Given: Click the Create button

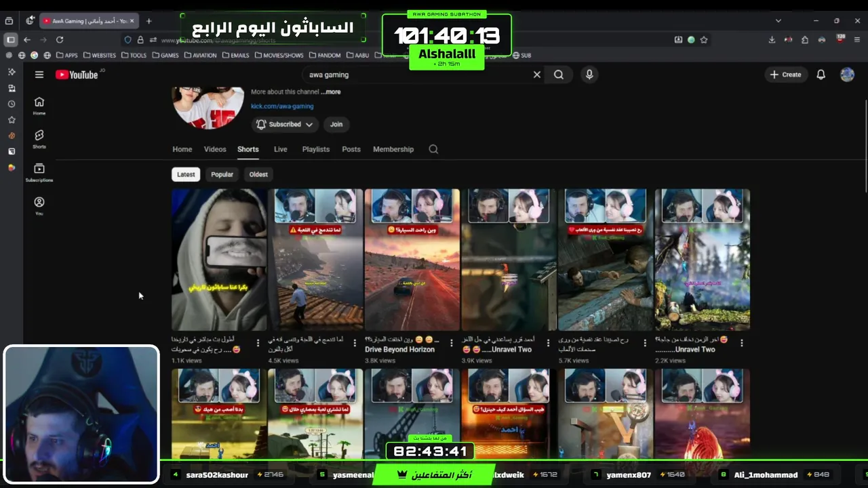Looking at the screenshot, I should click(x=786, y=75).
